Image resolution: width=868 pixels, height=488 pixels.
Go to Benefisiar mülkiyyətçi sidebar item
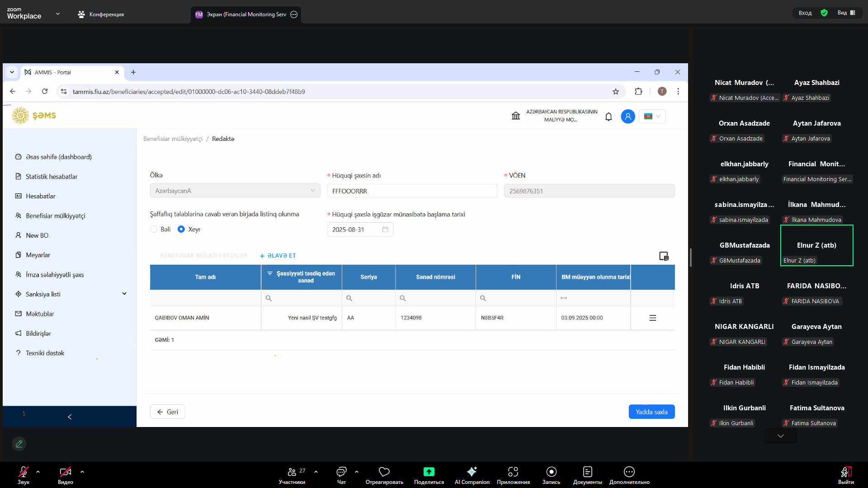[55, 216]
